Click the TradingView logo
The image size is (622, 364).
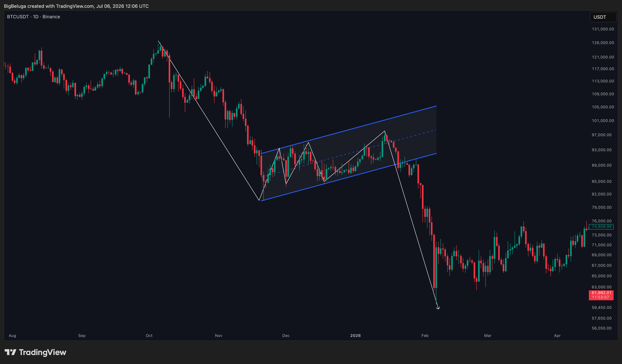tap(35, 352)
